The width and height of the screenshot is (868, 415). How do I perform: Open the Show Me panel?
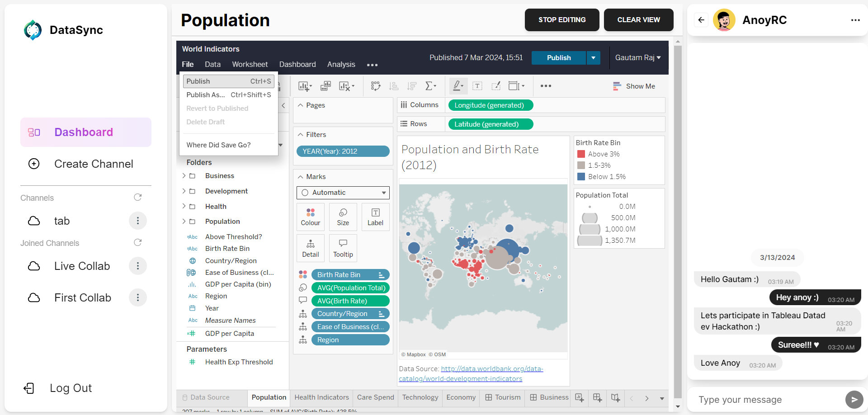(634, 86)
